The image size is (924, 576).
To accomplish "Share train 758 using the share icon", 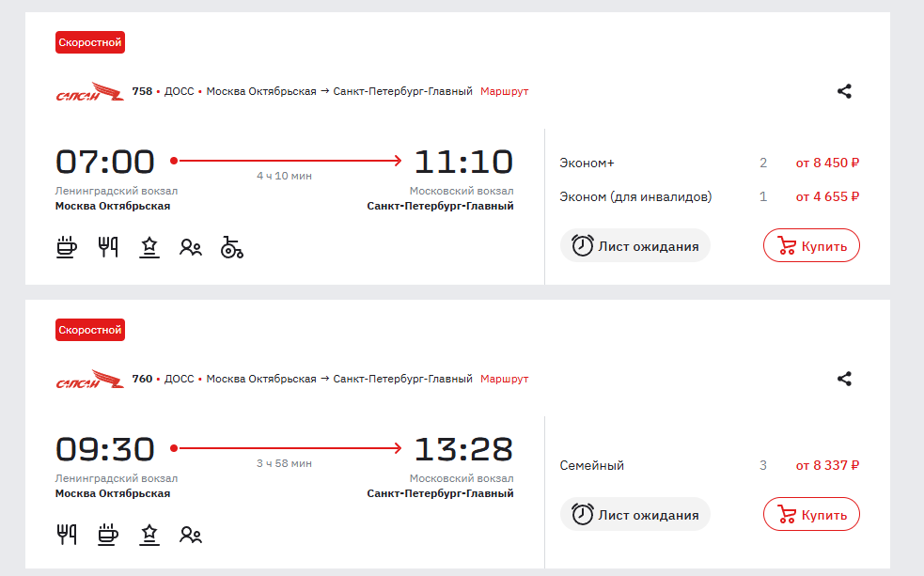I will [844, 91].
